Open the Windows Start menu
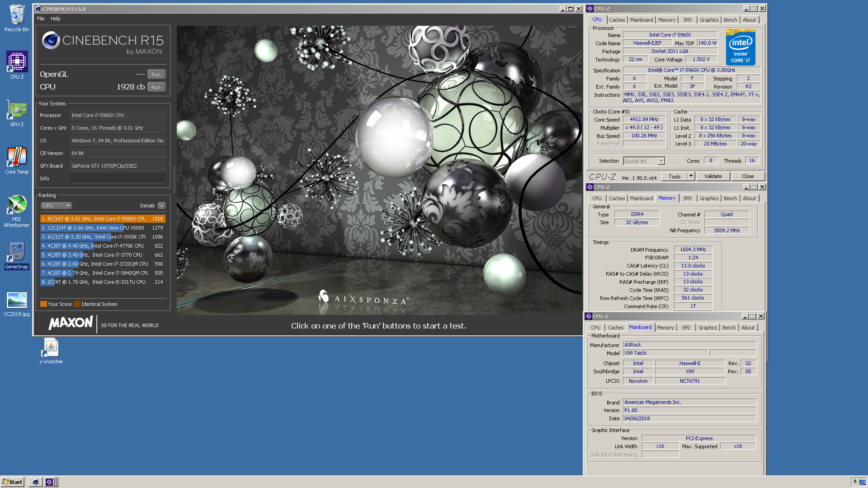The width and height of the screenshot is (868, 488). [x=12, y=482]
